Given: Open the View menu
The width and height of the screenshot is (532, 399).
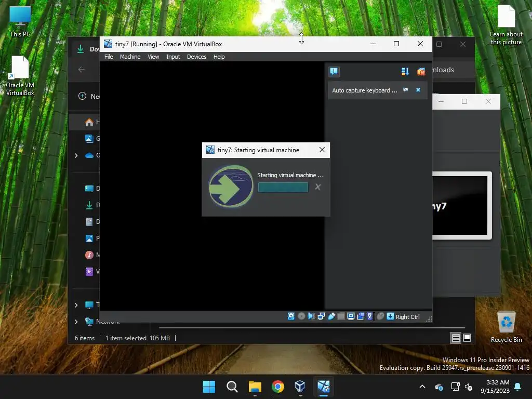Looking at the screenshot, I should (x=153, y=57).
